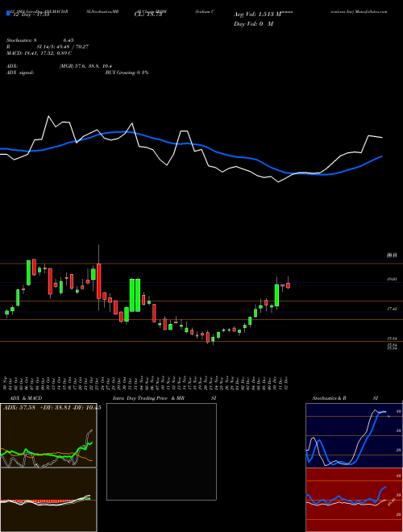403x532 pixels.
Task: Click the 'CL: 18.73' closing price text
Action: pos(148,15)
